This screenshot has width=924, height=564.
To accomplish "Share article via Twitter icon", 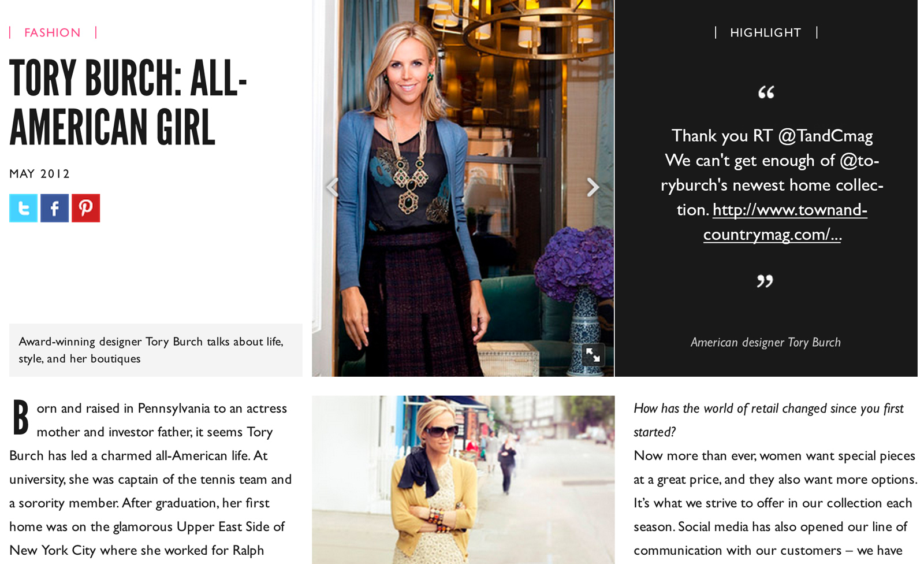I will (23, 208).
